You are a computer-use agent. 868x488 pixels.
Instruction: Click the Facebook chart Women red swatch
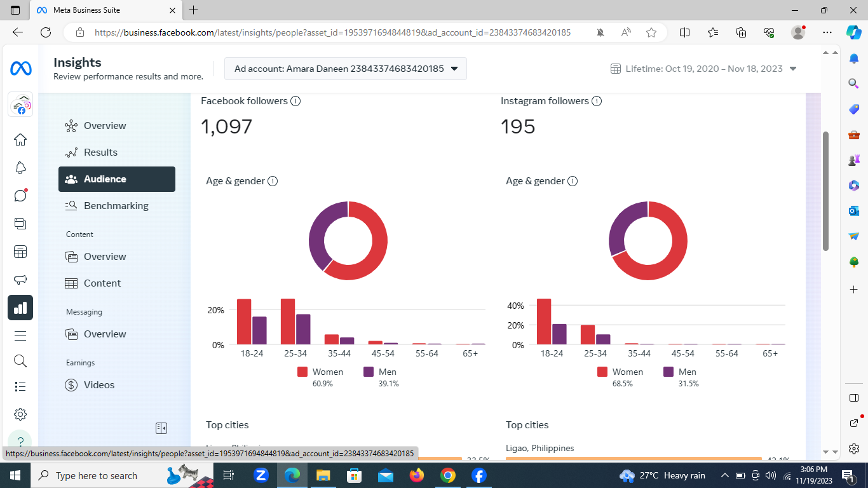302,372
